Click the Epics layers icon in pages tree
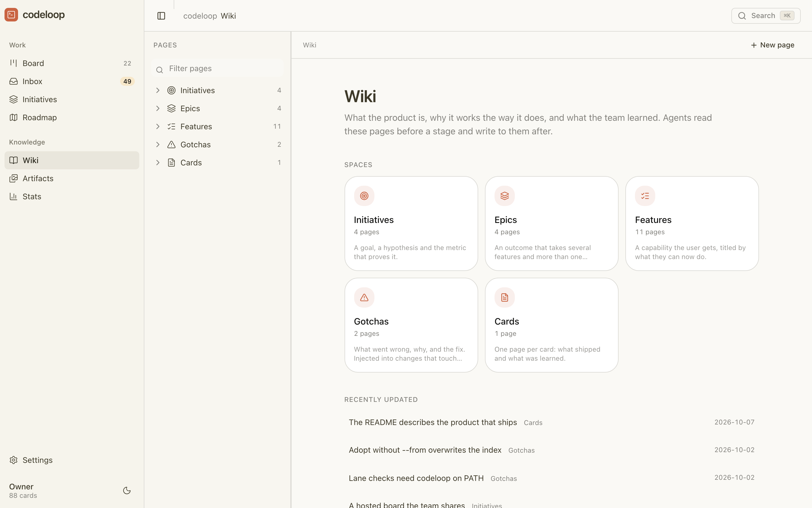 tap(171, 109)
